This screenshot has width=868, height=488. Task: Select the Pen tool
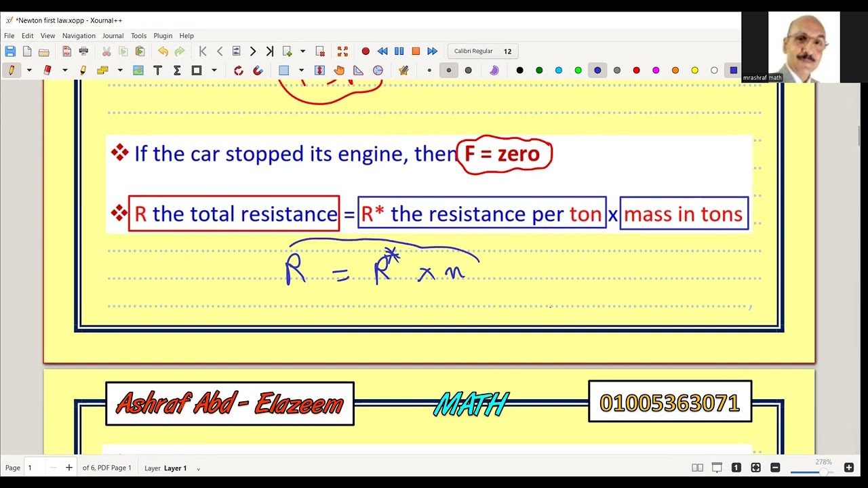pyautogui.click(x=12, y=70)
